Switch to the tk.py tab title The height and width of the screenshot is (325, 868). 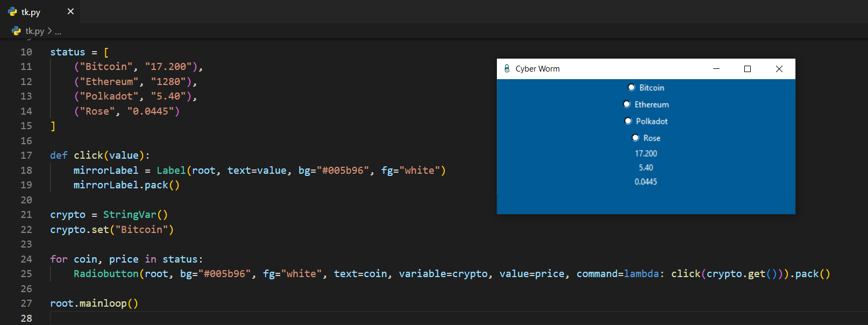(31, 12)
